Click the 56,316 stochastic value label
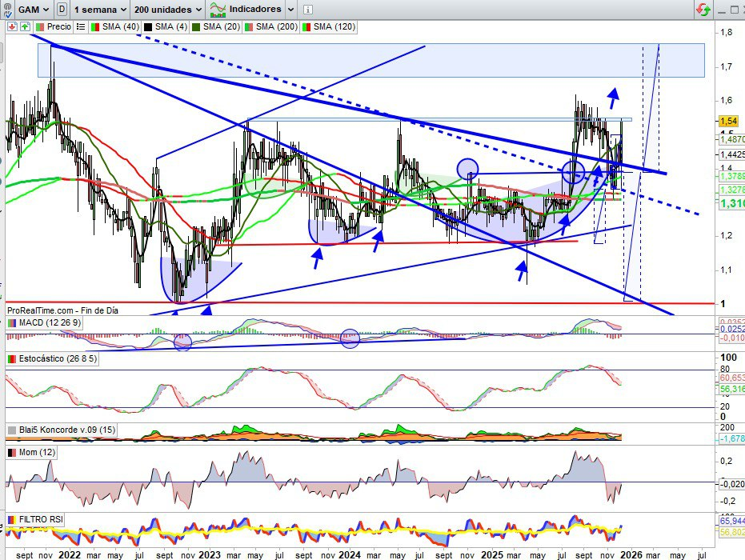Image resolution: width=745 pixels, height=560 pixels. (x=731, y=390)
